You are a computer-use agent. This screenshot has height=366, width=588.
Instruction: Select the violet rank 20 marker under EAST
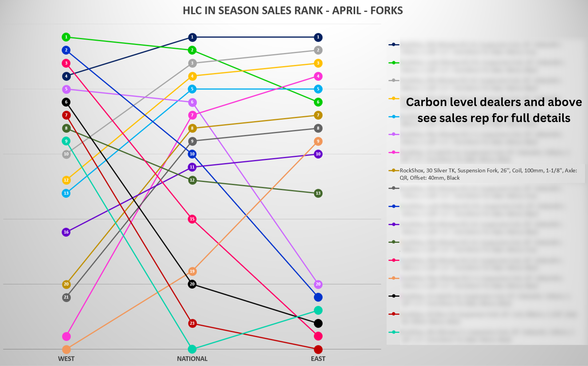[x=318, y=284]
